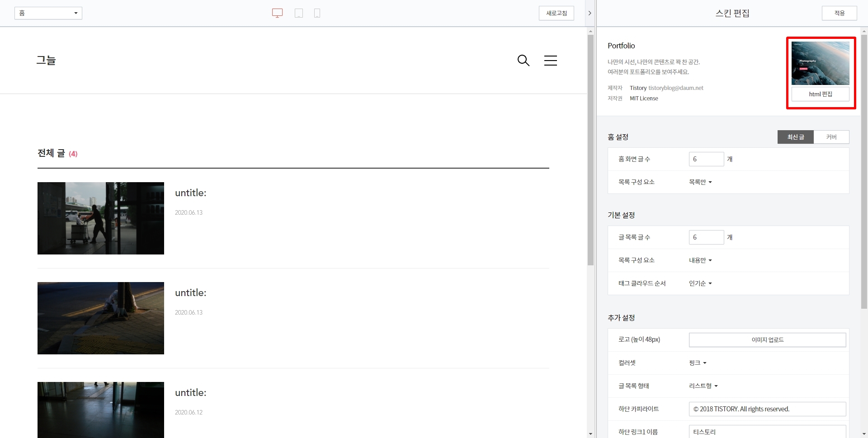Open the page selector dropdown showing 홈

click(48, 13)
